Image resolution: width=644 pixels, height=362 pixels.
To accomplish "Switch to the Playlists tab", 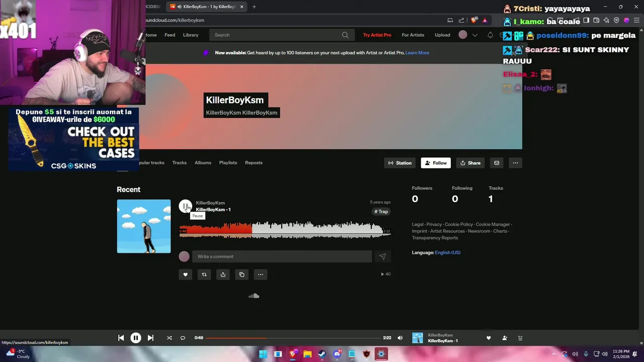I will [228, 162].
